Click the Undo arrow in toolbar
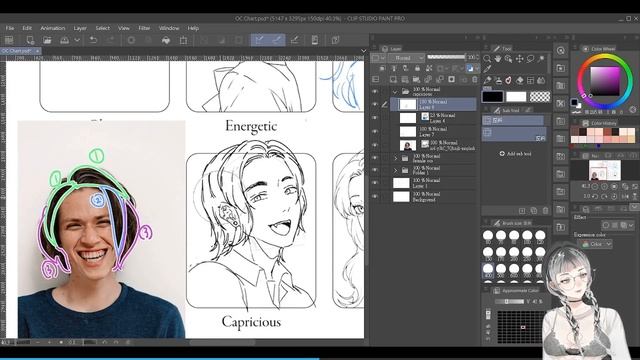Viewport: 640px width, 360px height. pos(93,40)
